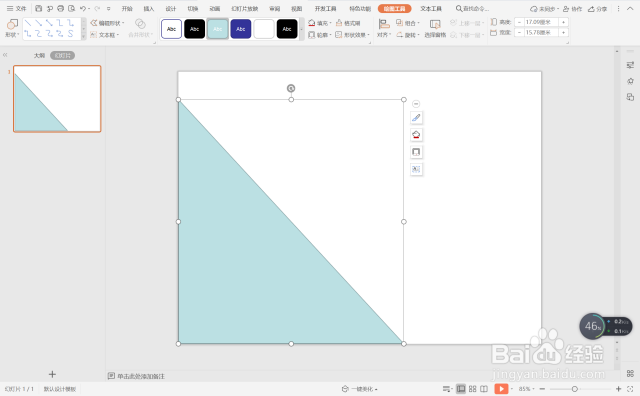Increase the shape height value
640x396 pixels.
(x=564, y=22)
